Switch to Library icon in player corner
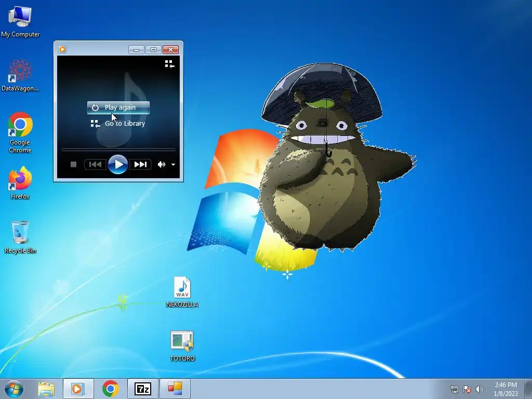This screenshot has width=532, height=399. pyautogui.click(x=169, y=64)
